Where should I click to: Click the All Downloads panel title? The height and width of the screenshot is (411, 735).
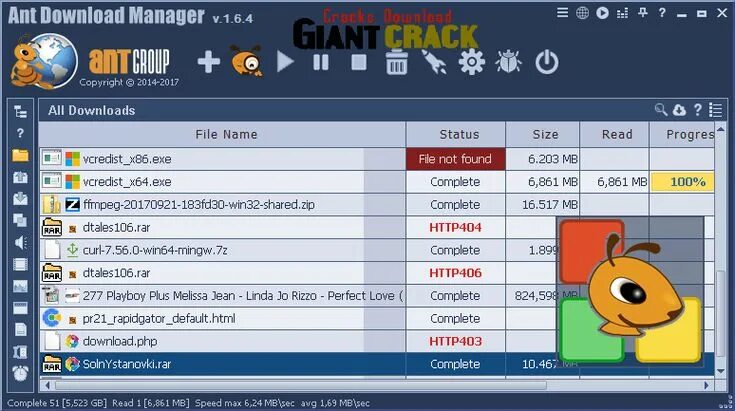91,110
